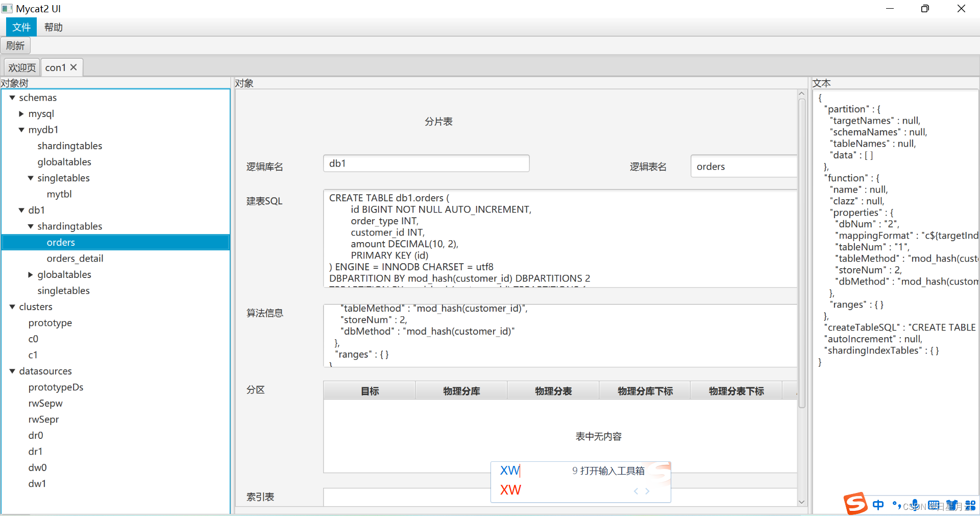The height and width of the screenshot is (516, 980).
Task: Select orders_detail in the tree
Action: point(75,259)
